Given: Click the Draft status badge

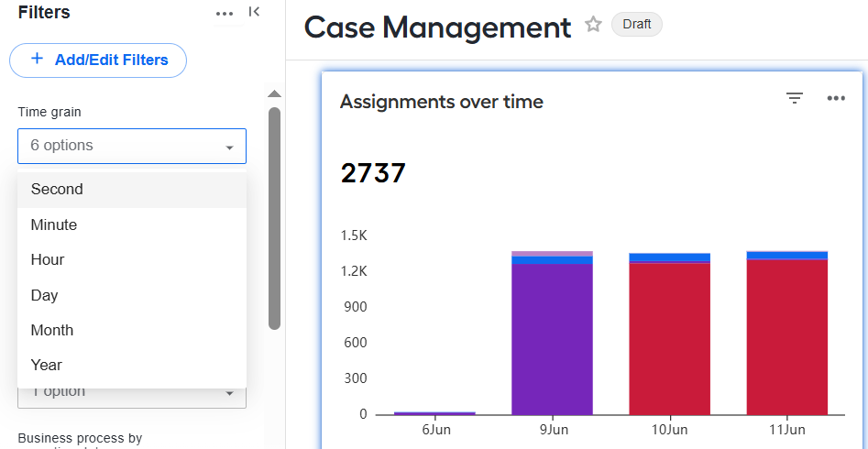Looking at the screenshot, I should [637, 25].
